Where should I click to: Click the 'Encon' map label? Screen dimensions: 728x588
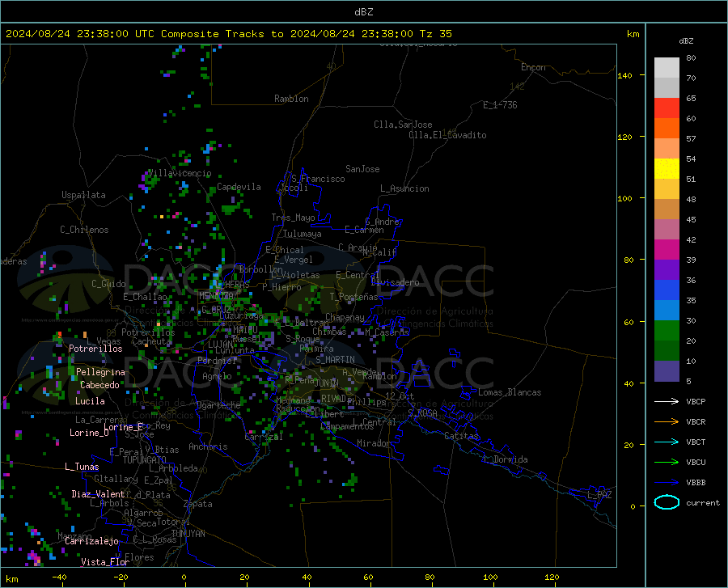(x=533, y=67)
